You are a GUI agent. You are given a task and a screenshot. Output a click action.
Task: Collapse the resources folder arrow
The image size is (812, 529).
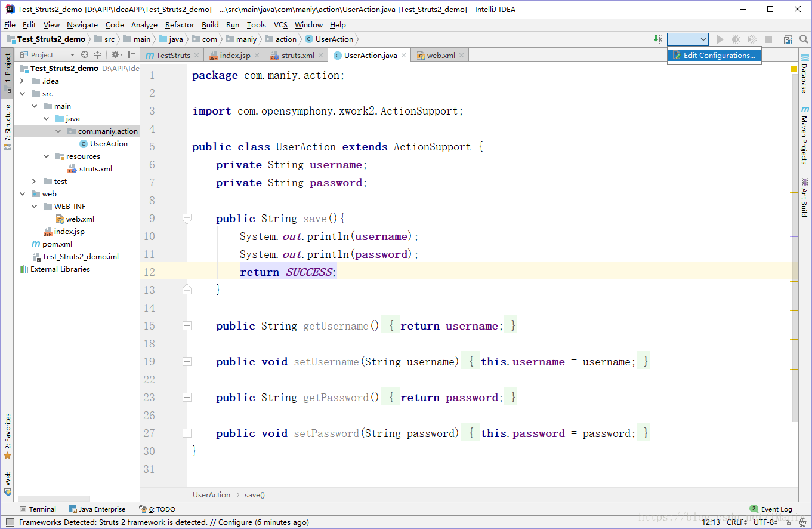[x=47, y=156]
